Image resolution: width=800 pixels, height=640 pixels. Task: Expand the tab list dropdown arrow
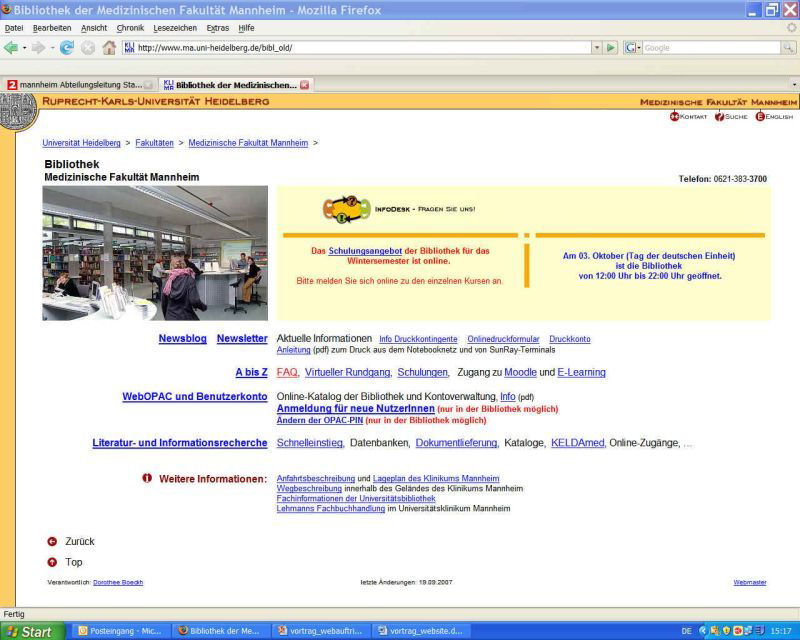point(794,85)
